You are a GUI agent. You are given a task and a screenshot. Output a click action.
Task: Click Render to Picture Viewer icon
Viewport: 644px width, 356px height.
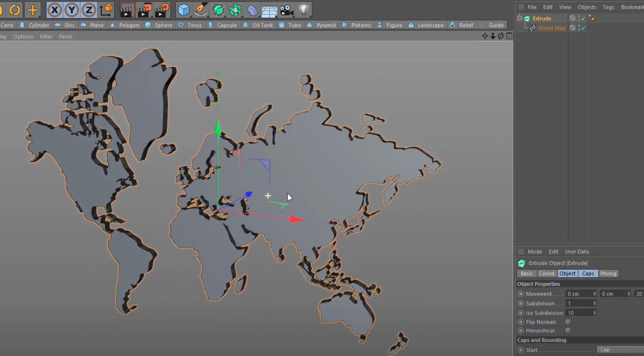click(145, 10)
